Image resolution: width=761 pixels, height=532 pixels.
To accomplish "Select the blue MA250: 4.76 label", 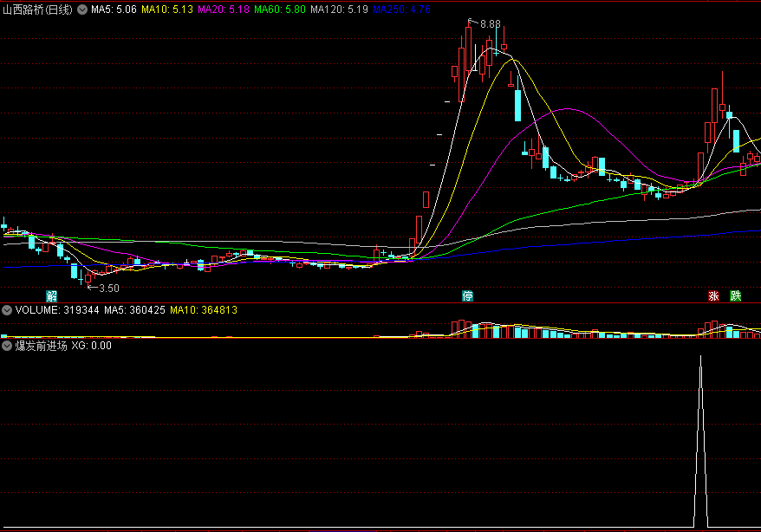I will click(401, 10).
